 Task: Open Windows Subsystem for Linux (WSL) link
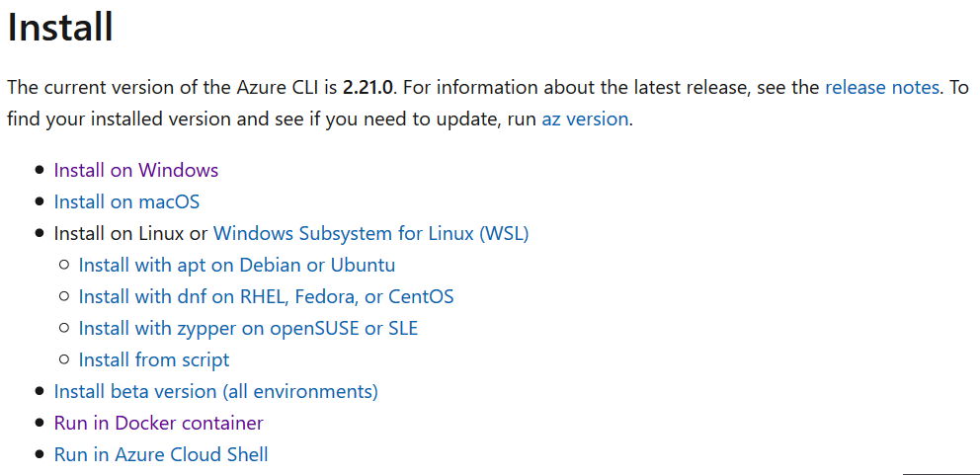pos(370,233)
